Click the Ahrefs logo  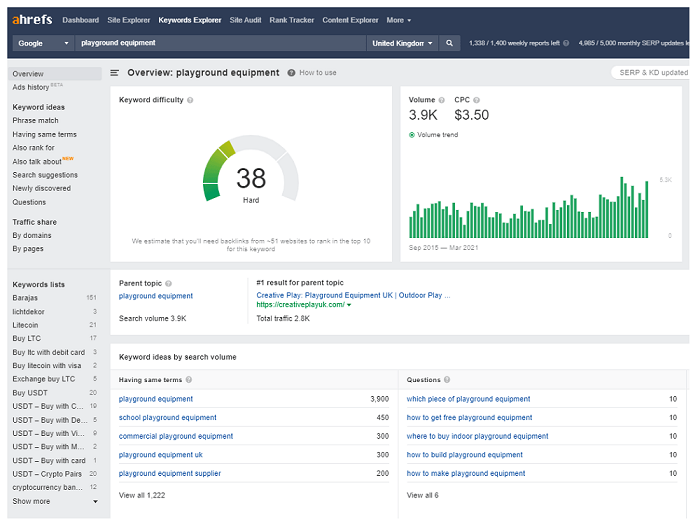(x=32, y=20)
